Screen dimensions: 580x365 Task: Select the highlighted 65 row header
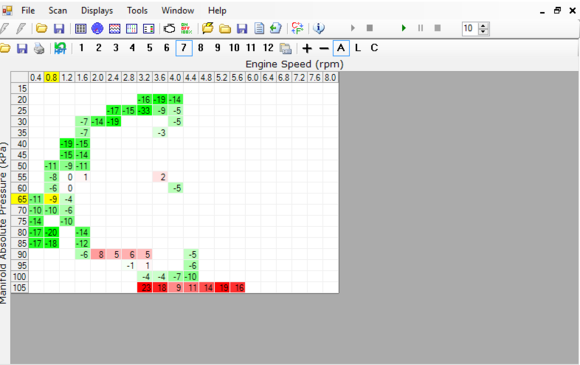20,199
